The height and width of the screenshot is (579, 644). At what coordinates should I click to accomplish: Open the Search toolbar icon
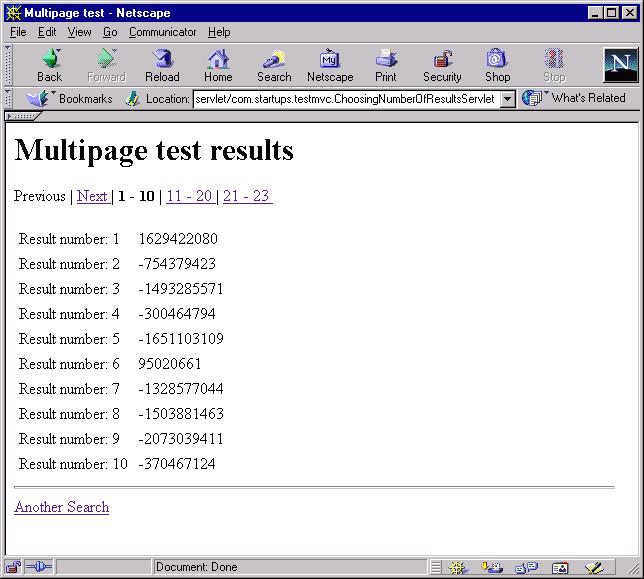coord(274,65)
